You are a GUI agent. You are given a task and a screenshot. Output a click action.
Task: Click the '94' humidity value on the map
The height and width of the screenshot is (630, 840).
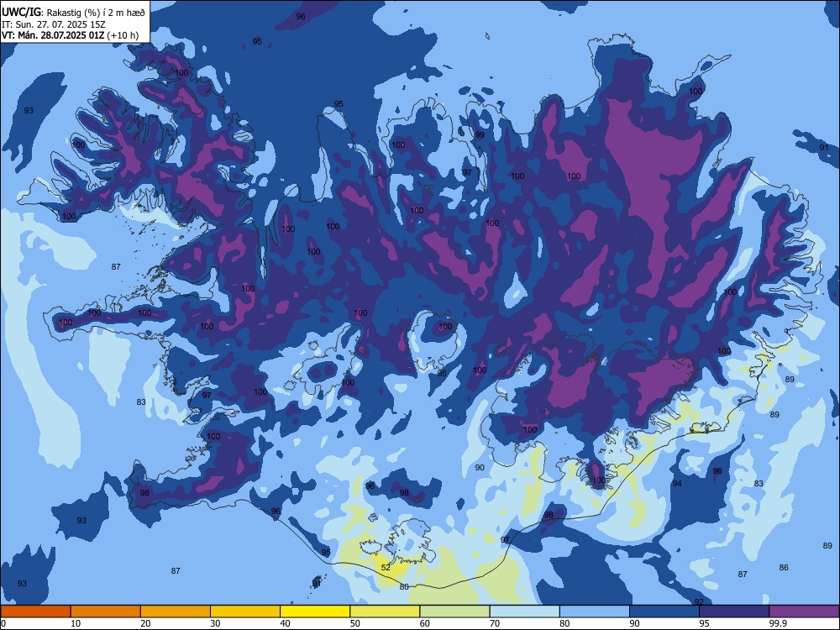(677, 484)
